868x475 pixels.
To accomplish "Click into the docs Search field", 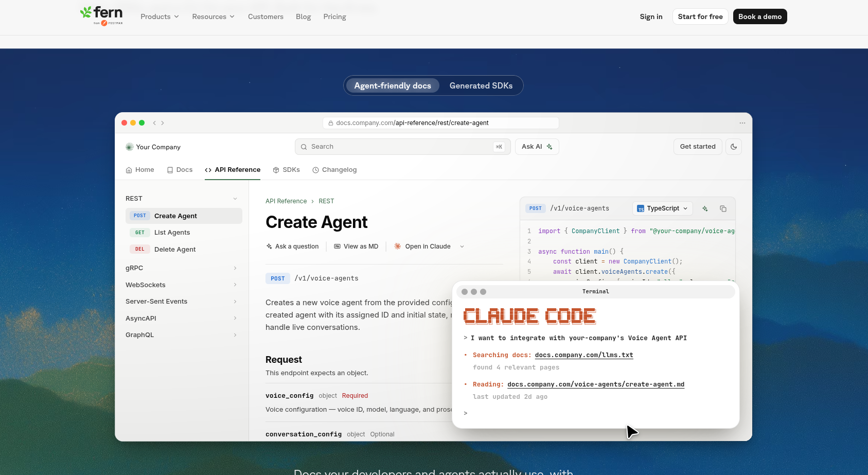I will (403, 147).
